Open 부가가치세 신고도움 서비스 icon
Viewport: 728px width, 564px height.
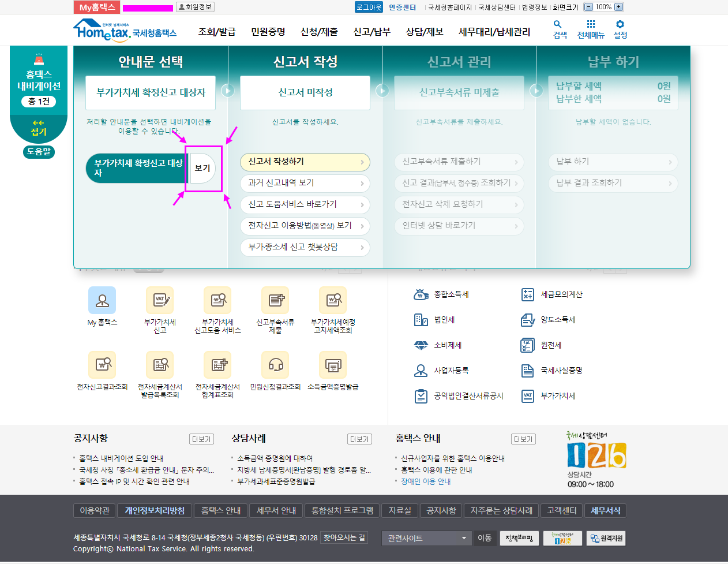click(217, 300)
